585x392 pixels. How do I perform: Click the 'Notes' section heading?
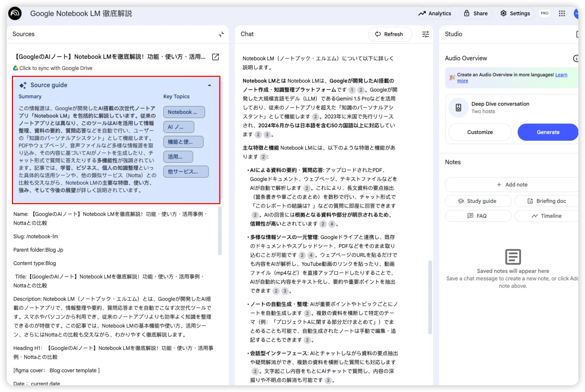point(453,162)
